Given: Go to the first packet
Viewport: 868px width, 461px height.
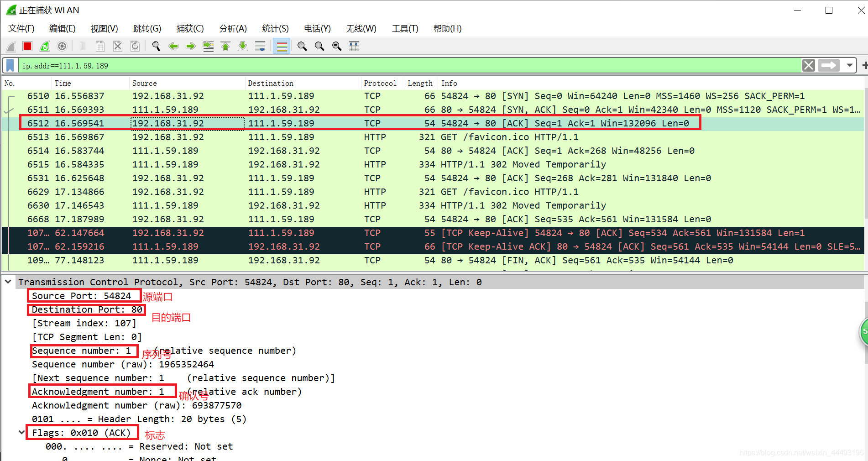Looking at the screenshot, I should click(x=225, y=46).
